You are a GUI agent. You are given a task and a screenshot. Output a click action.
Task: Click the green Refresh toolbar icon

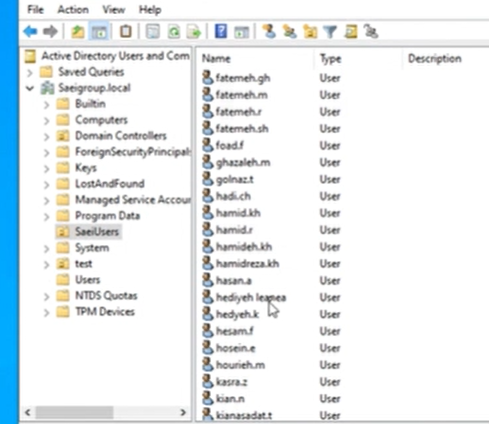point(174,32)
